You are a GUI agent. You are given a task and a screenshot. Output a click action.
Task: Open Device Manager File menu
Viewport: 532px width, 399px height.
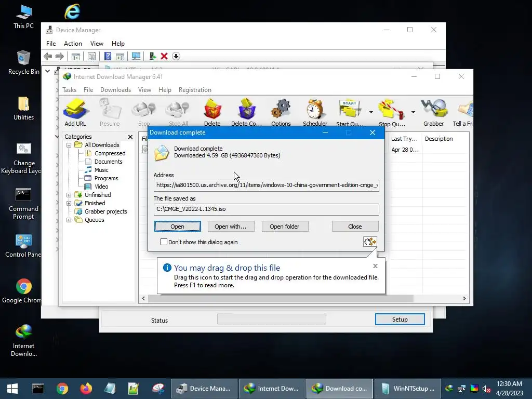click(x=51, y=44)
